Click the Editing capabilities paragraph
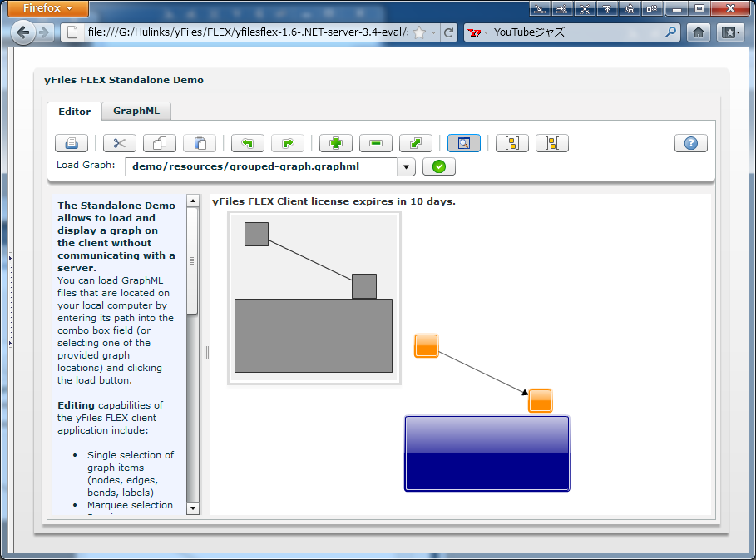This screenshot has width=756, height=560. pyautogui.click(x=110, y=418)
